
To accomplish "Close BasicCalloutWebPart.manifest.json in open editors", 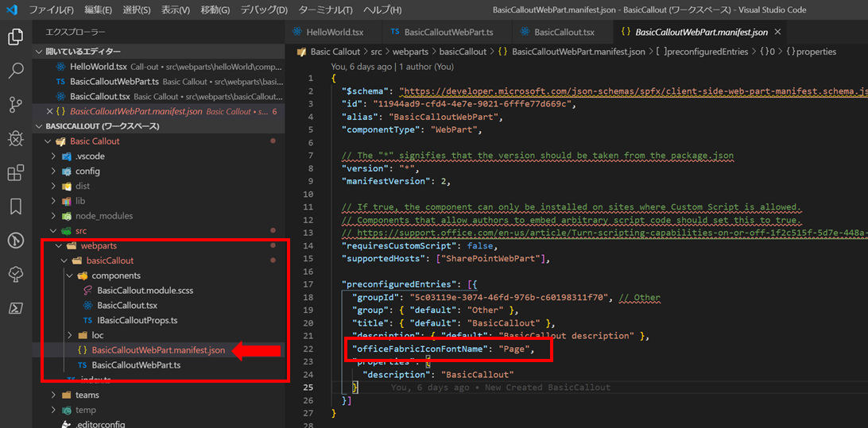I will [50, 111].
